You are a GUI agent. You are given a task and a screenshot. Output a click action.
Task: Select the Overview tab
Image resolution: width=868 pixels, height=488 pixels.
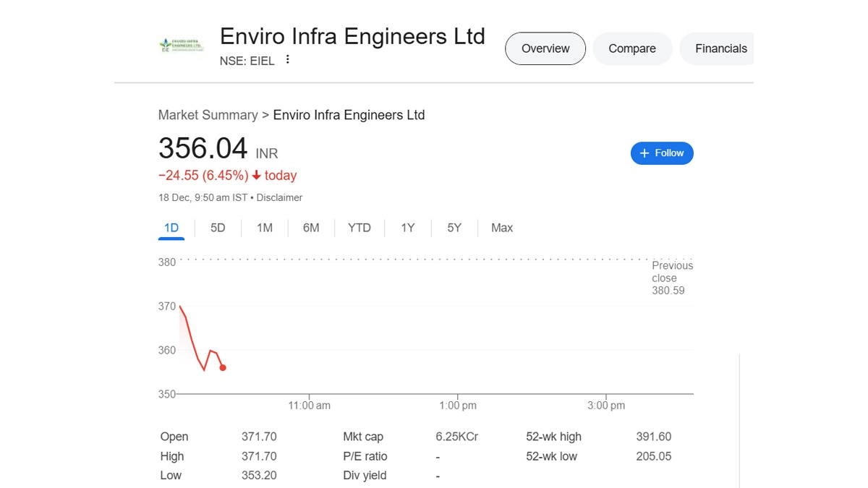(x=545, y=48)
